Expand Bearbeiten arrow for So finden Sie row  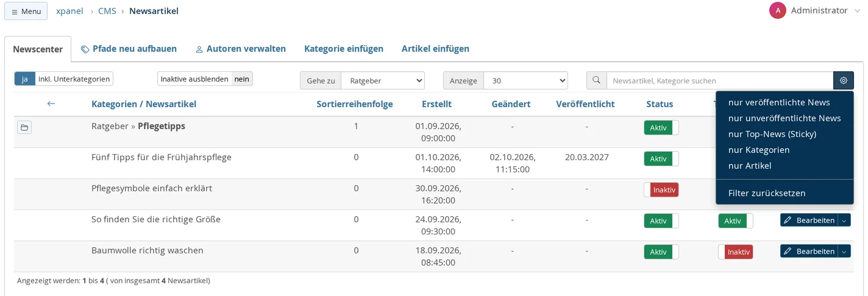click(x=844, y=220)
